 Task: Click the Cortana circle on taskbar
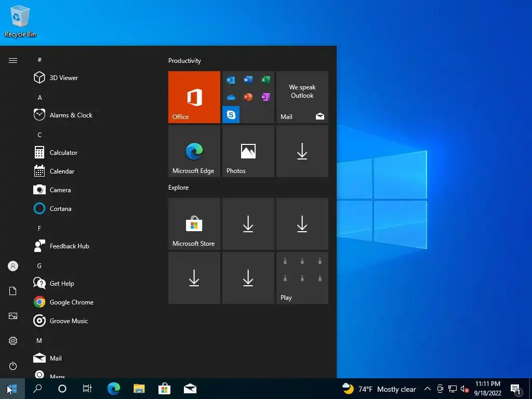tap(62, 389)
